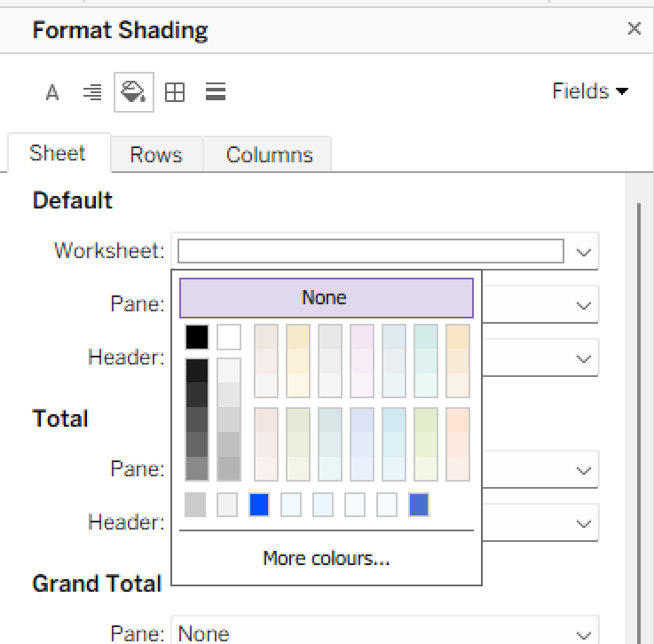Open the Alignment formatting icon
This screenshot has width=654, height=644.
(x=92, y=92)
